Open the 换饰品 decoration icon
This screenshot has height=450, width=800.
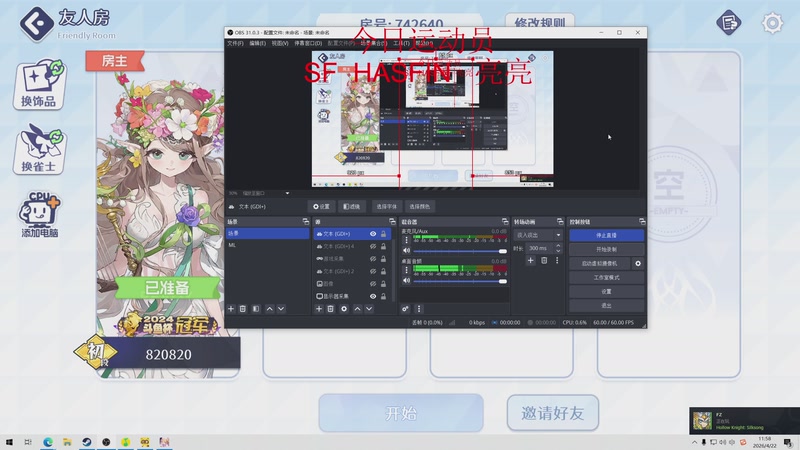[39, 84]
